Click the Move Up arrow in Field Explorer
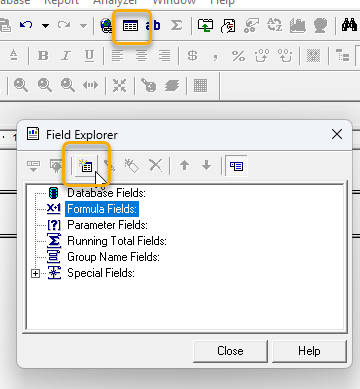360x389 pixels. 184,165
